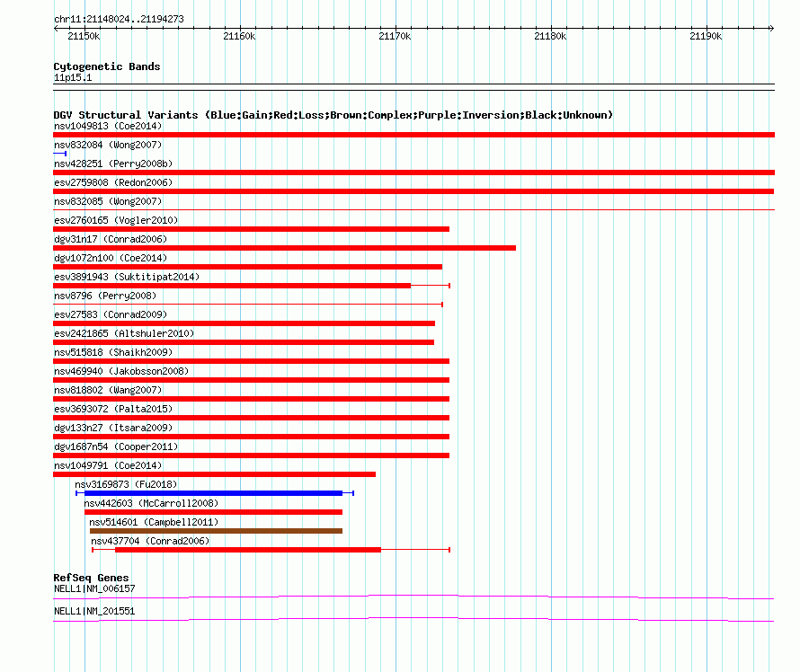This screenshot has width=800, height=672.
Task: Click the nsv437704 (Conrad2006) label
Action: (x=150, y=541)
